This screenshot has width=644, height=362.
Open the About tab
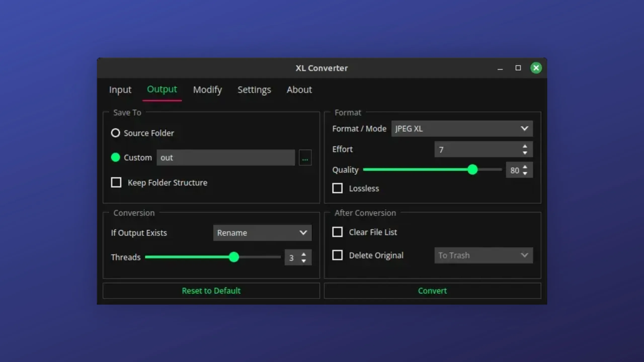299,90
